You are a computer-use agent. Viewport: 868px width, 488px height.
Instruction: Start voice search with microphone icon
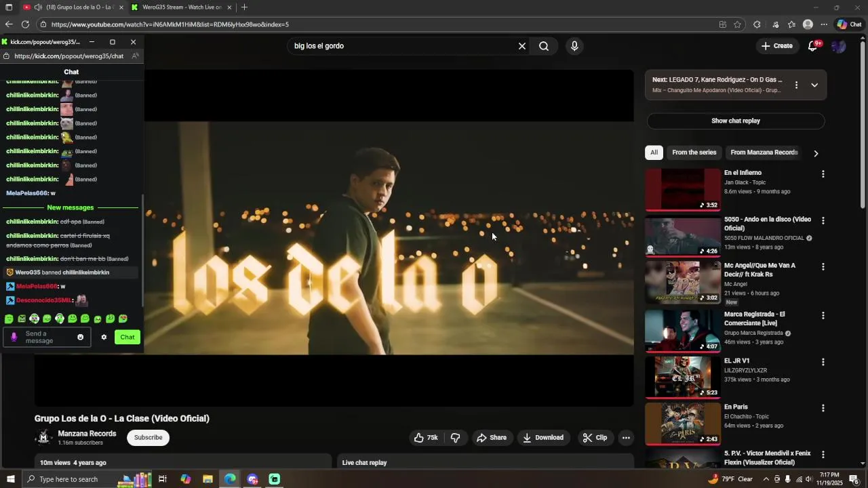[574, 46]
